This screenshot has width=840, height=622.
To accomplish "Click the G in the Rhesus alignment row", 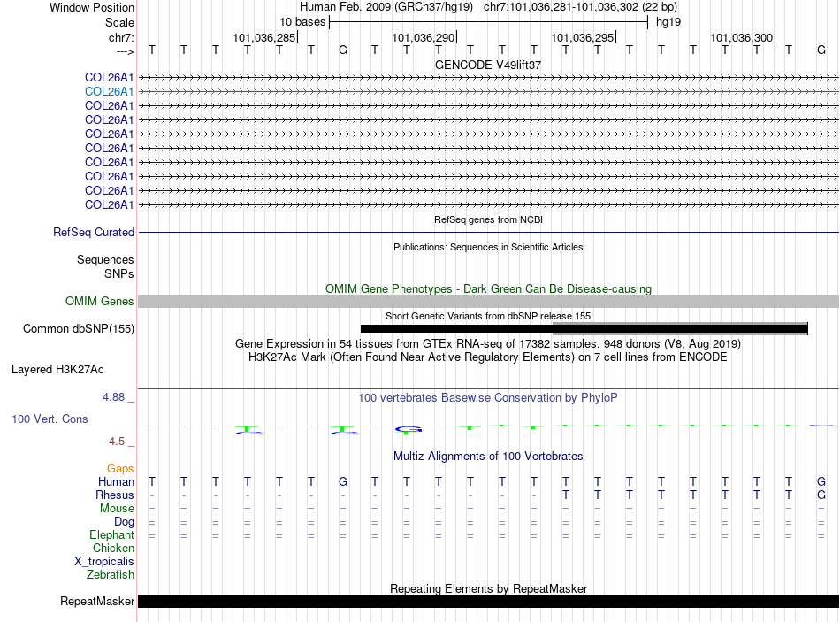I will [x=821, y=495].
